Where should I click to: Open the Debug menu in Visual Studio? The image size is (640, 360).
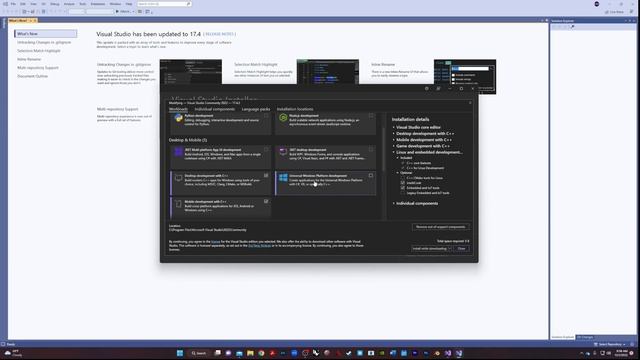tap(55, 4)
